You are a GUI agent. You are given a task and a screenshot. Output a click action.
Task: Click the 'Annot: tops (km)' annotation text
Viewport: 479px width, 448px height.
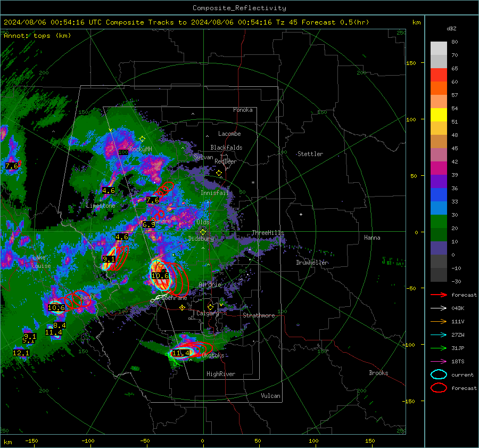pyautogui.click(x=37, y=36)
